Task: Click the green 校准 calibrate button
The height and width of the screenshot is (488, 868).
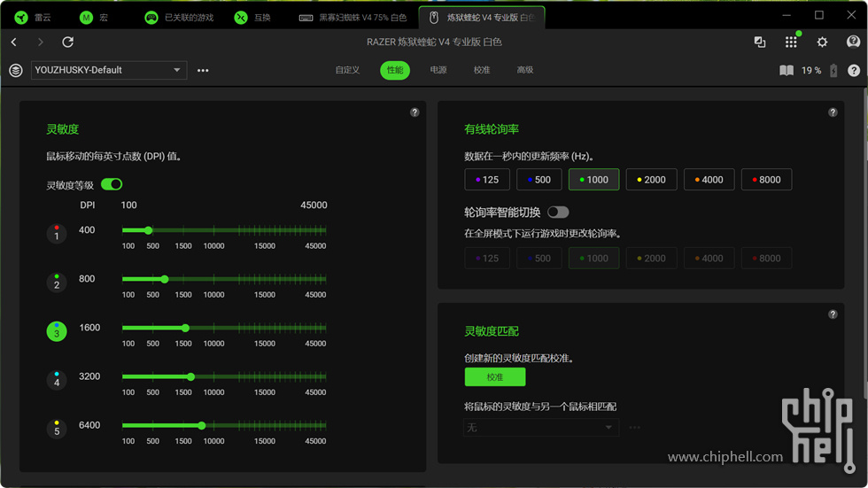Action: 495,376
